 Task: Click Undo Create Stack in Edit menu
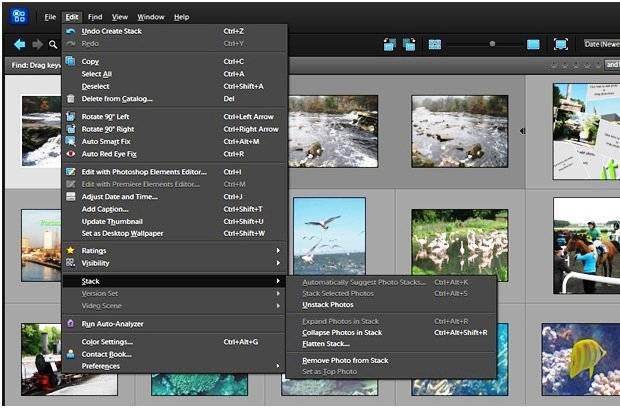(114, 31)
